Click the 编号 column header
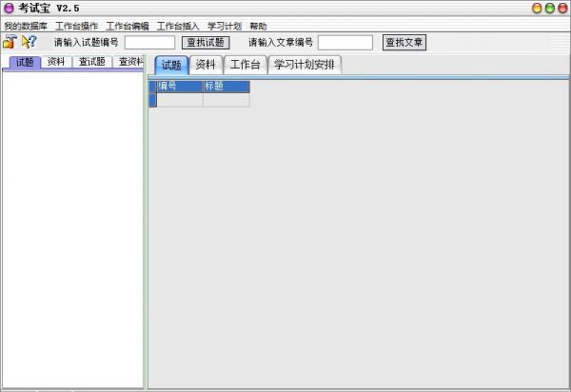The height and width of the screenshot is (392, 571). 180,87
